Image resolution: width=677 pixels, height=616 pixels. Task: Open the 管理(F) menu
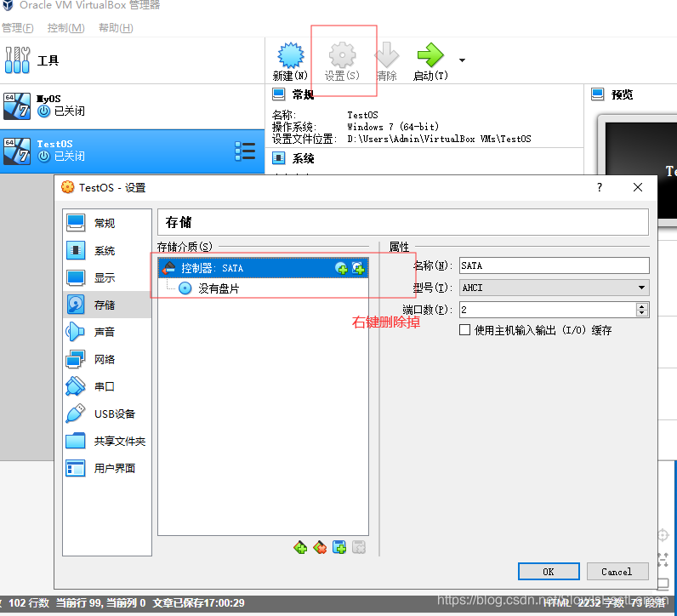click(17, 28)
